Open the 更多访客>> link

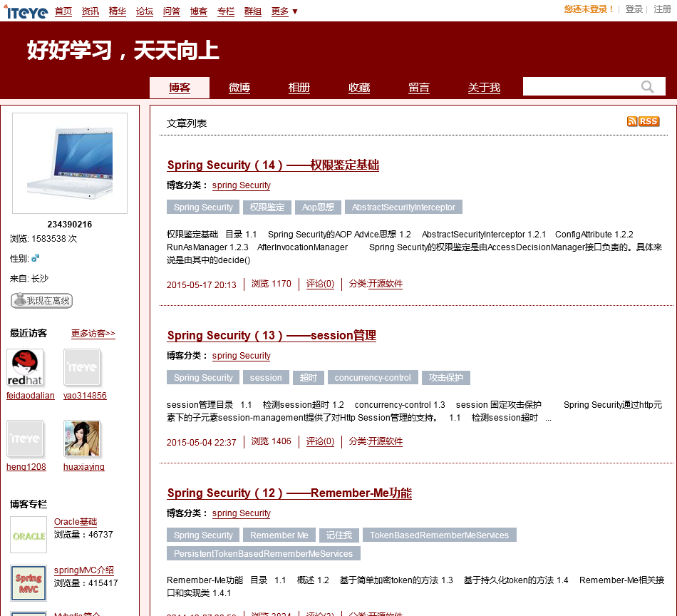(x=93, y=334)
